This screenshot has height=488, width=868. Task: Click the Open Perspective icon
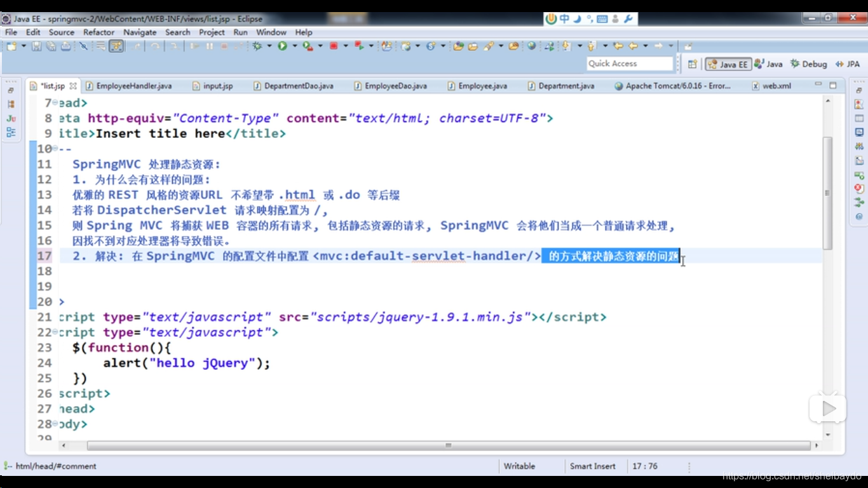tap(693, 64)
